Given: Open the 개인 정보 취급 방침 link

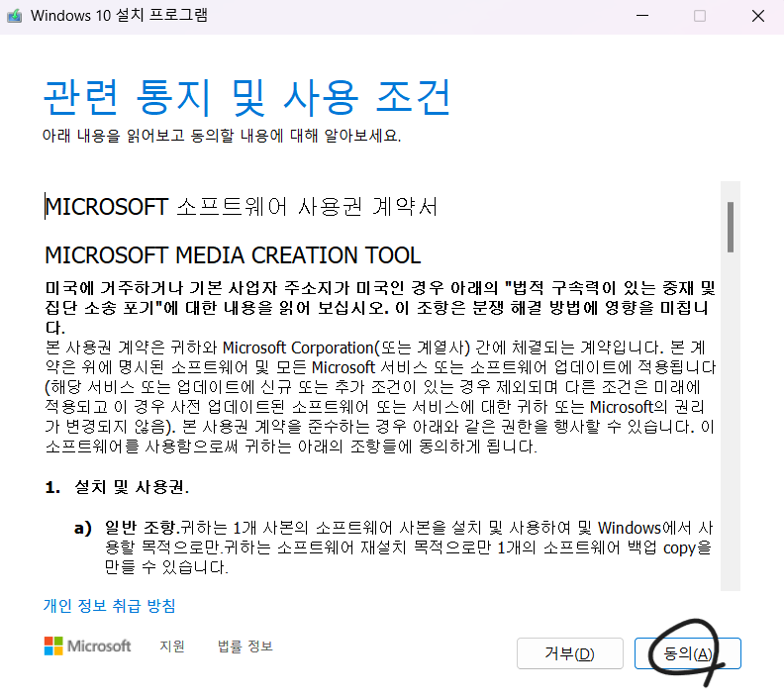Looking at the screenshot, I should pyautogui.click(x=110, y=606).
